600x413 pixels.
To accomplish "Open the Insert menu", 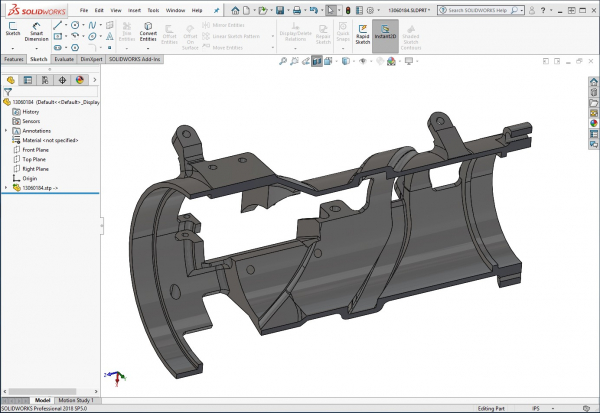I will 133,10.
